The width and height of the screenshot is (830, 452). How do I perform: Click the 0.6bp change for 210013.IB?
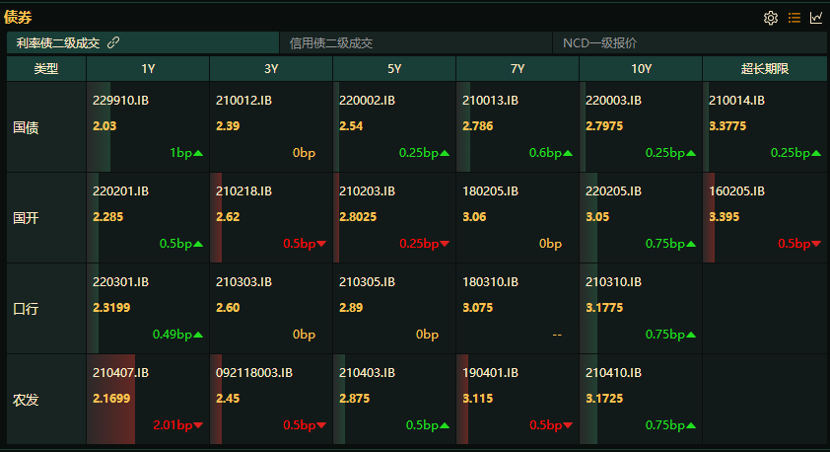pos(551,153)
